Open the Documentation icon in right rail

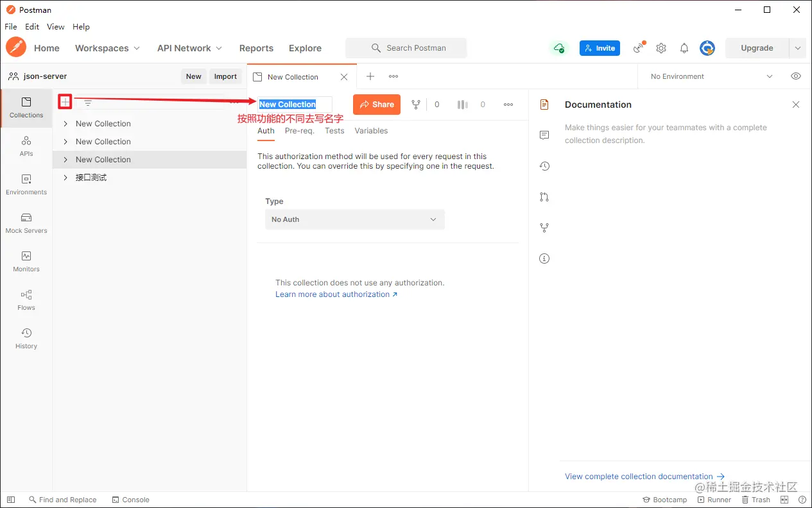pyautogui.click(x=544, y=105)
